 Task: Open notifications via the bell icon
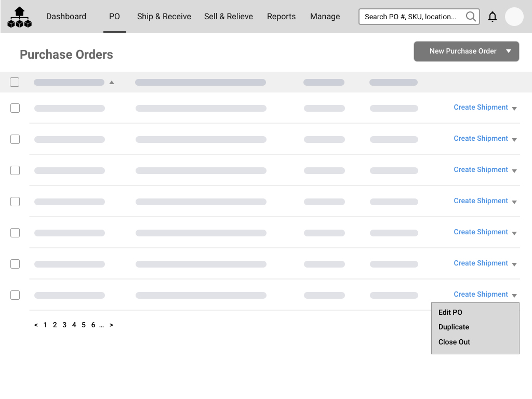493,17
